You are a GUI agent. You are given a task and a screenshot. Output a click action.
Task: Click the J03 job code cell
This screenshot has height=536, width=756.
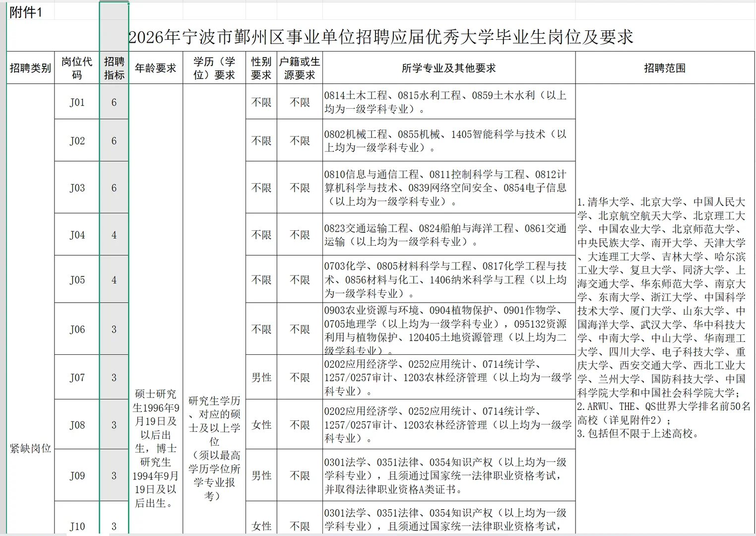76,188
